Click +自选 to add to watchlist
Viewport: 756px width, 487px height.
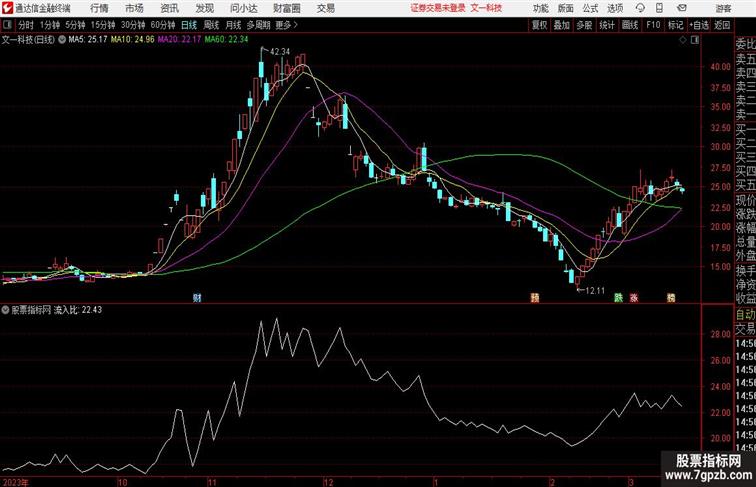tap(699, 25)
